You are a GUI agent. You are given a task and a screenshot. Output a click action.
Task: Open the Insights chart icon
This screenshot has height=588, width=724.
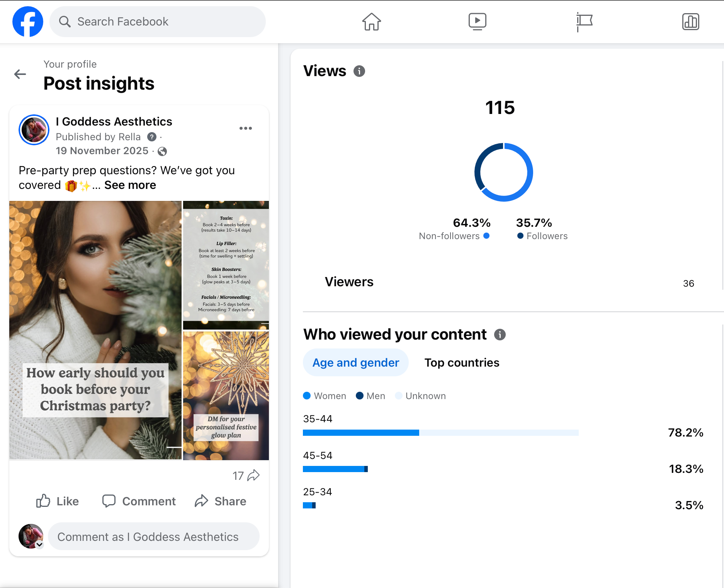[x=690, y=22]
